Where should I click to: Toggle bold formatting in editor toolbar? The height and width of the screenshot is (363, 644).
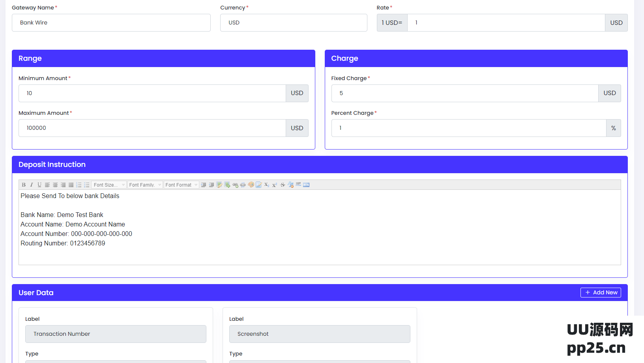tap(24, 185)
